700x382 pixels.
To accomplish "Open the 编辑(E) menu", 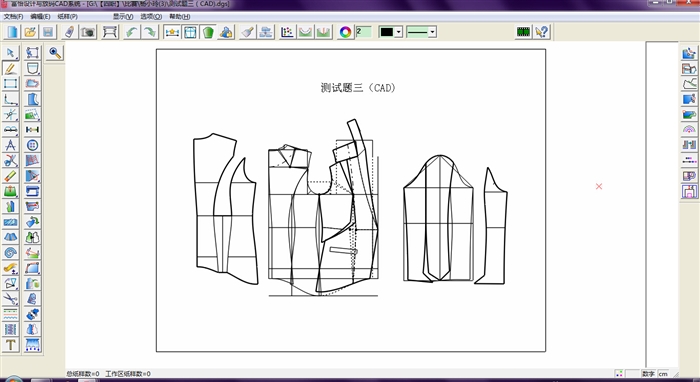I will point(40,17).
